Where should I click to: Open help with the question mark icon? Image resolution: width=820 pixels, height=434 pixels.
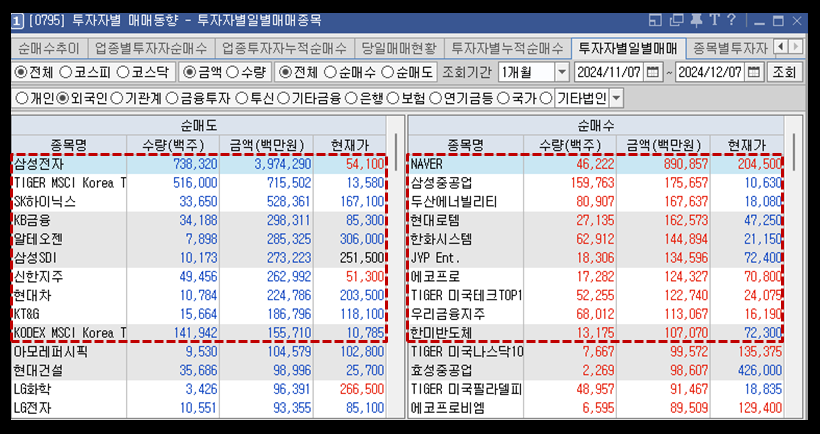point(731,21)
